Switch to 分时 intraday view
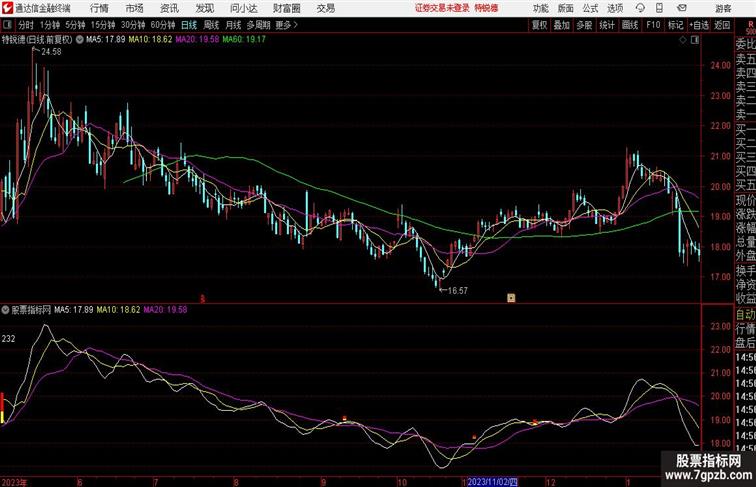 tap(25, 25)
